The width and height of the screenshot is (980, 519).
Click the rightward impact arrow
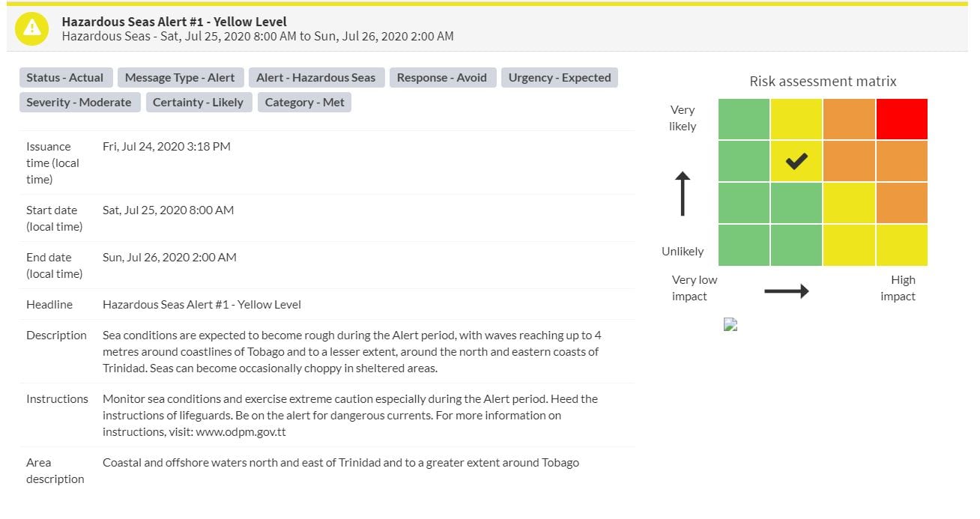point(787,291)
